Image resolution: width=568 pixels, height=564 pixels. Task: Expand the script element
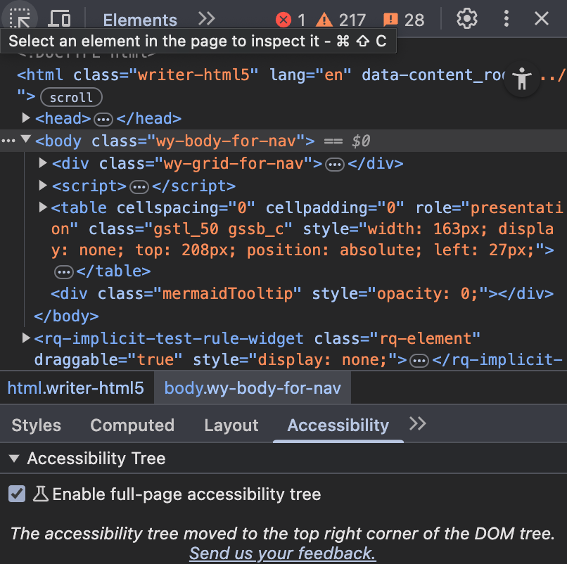[x=43, y=185]
